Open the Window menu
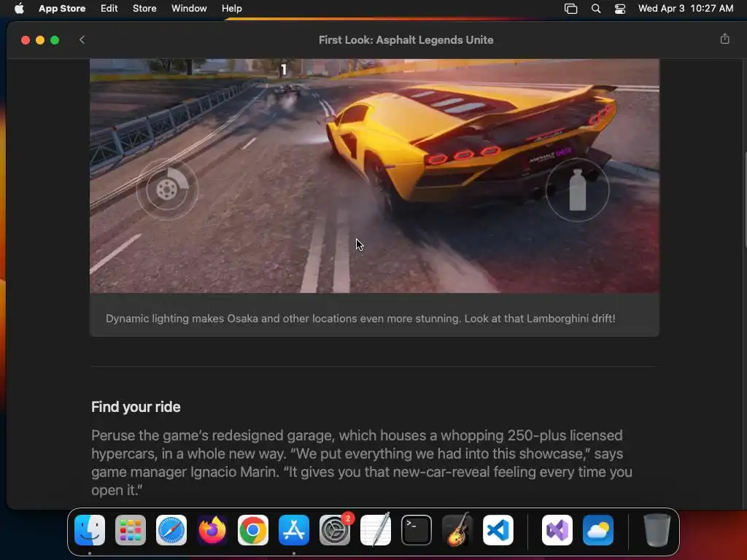The width and height of the screenshot is (747, 560). pyautogui.click(x=189, y=9)
